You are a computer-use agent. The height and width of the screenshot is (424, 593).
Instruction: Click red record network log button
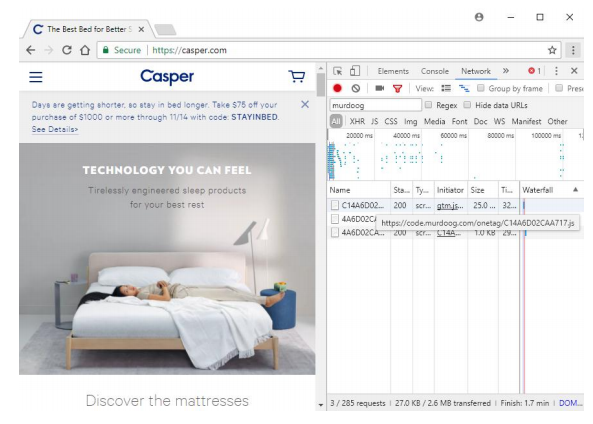click(337, 89)
